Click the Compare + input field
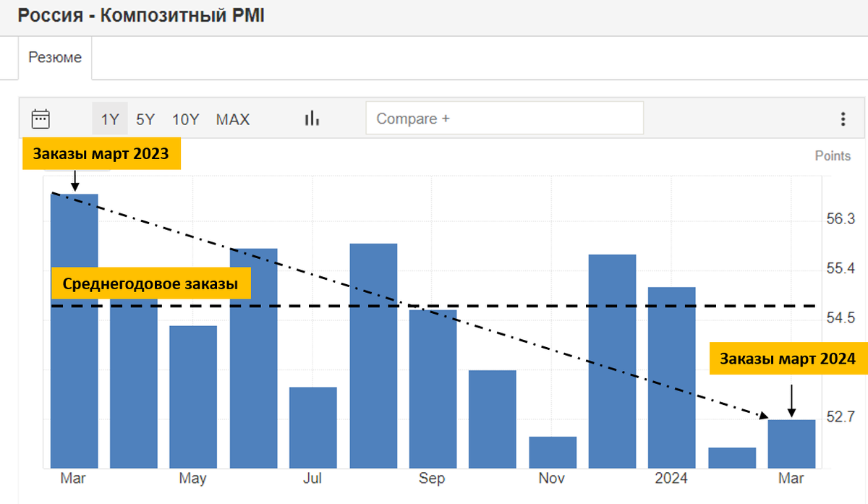Viewport: 868px width, 504px height. [505, 118]
